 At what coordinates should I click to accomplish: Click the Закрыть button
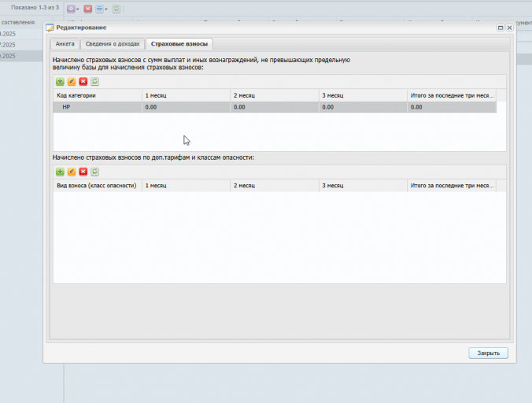[488, 353]
